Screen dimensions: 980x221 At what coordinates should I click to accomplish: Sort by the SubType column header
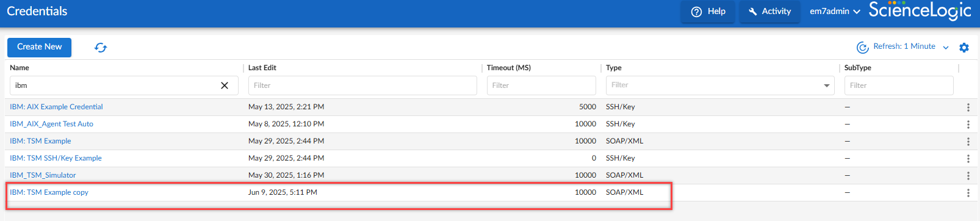[858, 68]
